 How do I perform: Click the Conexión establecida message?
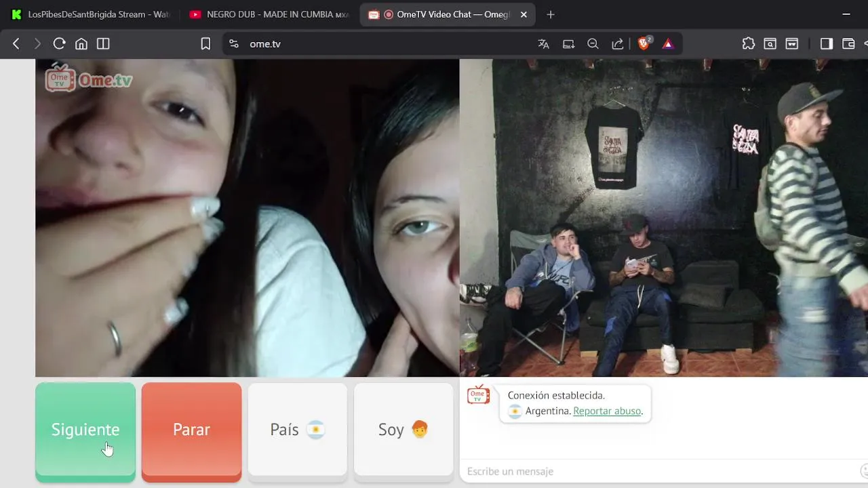point(556,395)
